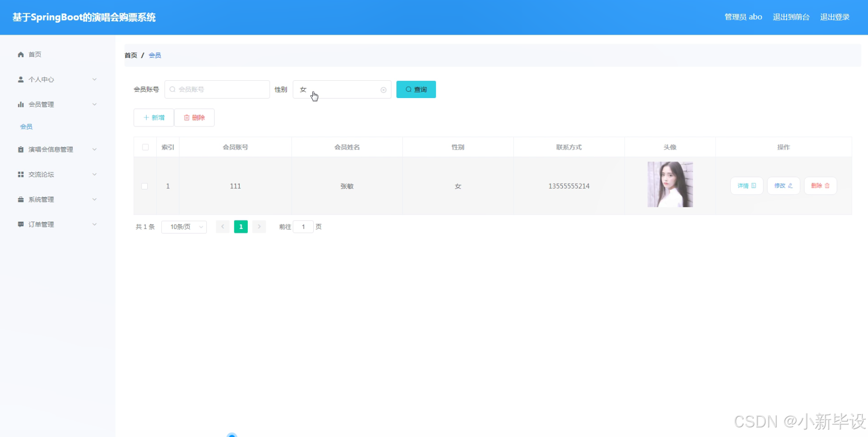Click the plus icon on the 新增 button
This screenshot has height=437, width=868.
[x=145, y=117]
